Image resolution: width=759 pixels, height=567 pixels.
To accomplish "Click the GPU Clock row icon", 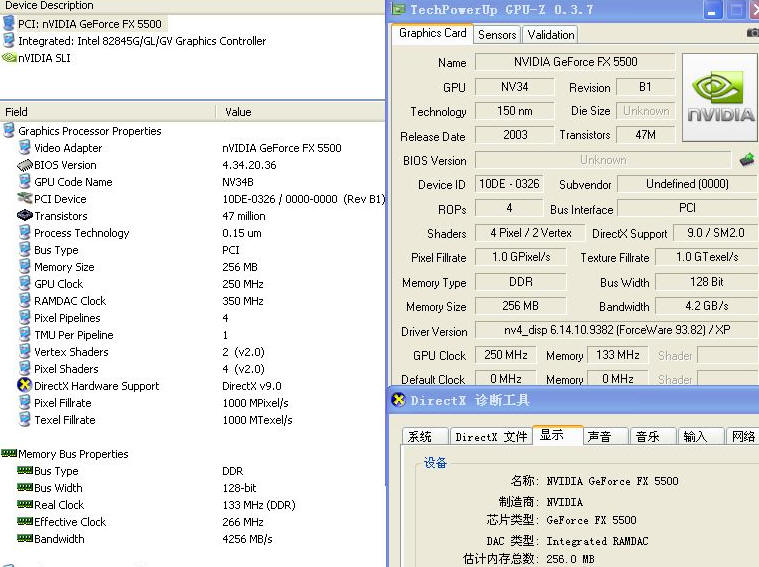I will pos(25,283).
